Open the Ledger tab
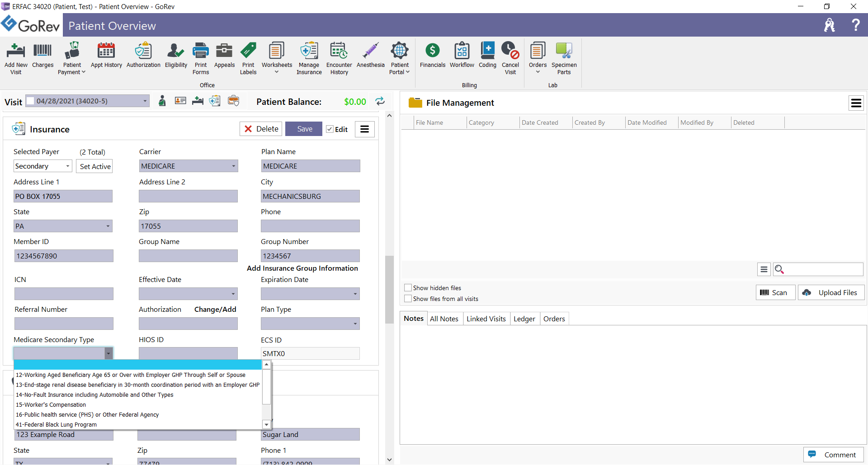The image size is (868, 465). click(524, 319)
